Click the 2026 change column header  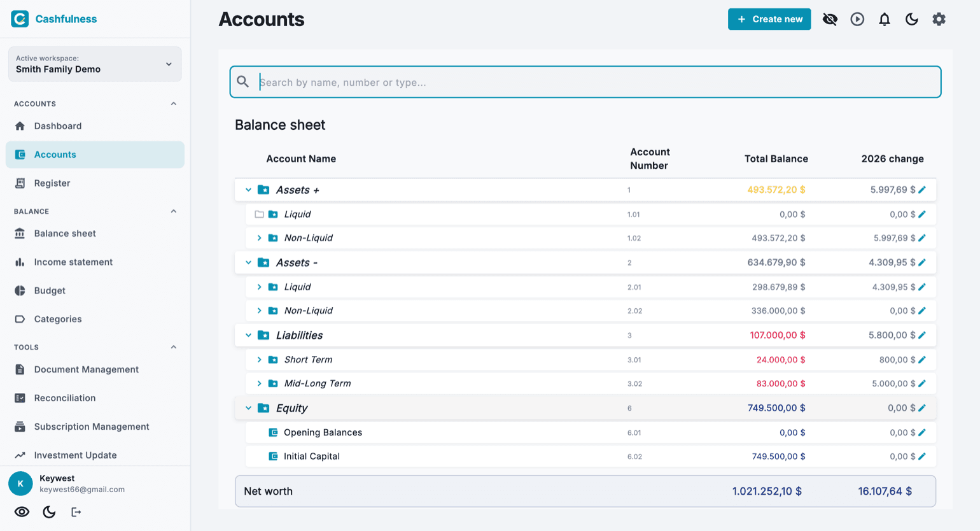[x=892, y=159]
